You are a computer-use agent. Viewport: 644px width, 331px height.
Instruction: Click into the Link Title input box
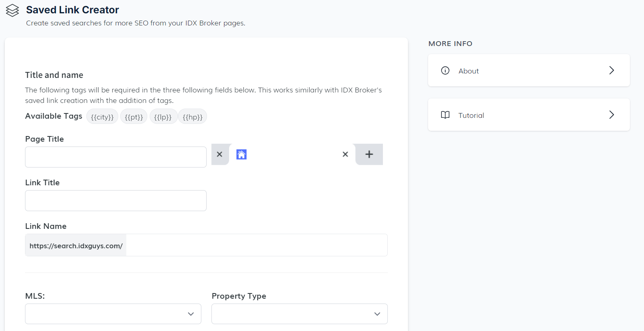point(116,201)
